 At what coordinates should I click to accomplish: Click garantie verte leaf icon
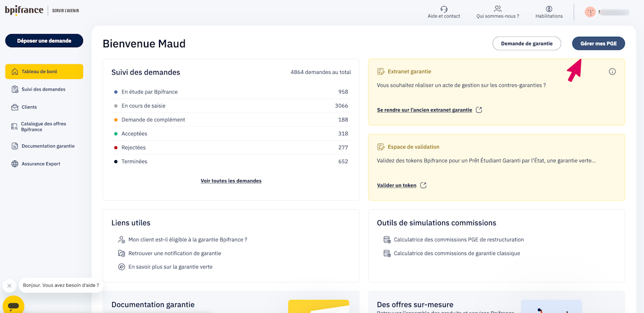(121, 267)
